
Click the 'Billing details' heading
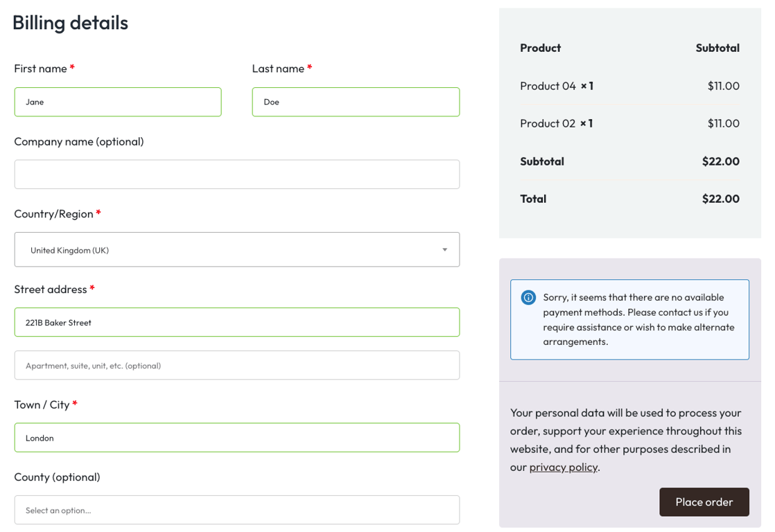point(69,22)
